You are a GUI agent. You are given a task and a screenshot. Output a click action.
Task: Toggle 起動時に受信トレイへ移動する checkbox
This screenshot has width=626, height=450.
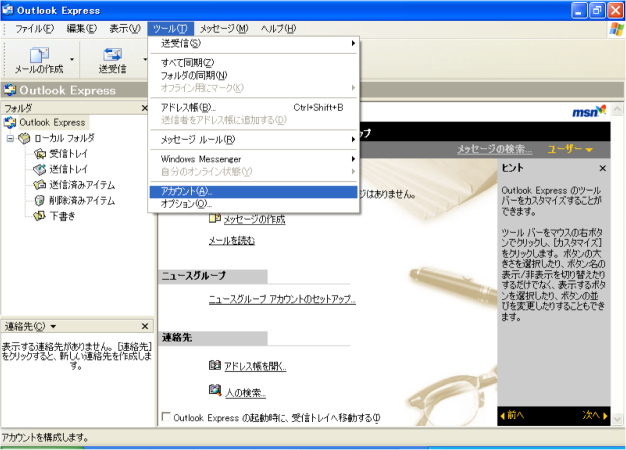coord(166,416)
